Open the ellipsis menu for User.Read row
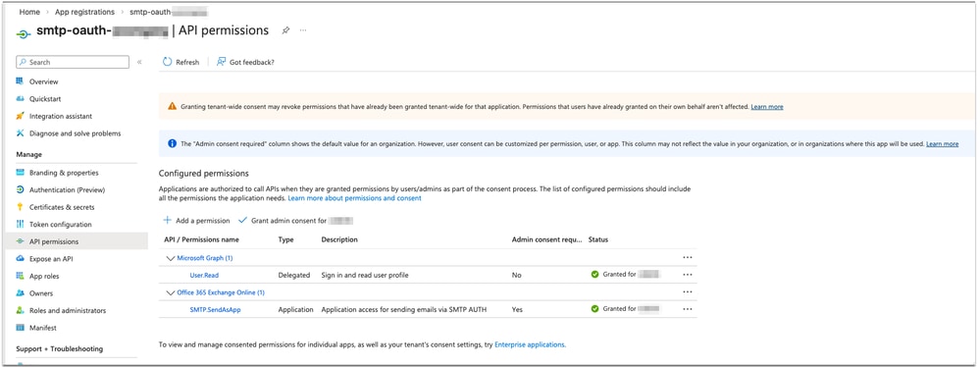 tap(688, 275)
